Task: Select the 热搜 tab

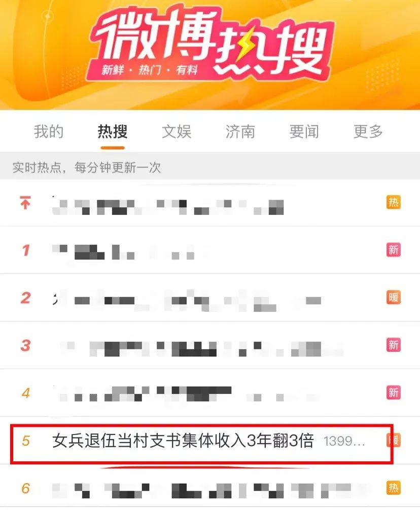Action: (113, 131)
